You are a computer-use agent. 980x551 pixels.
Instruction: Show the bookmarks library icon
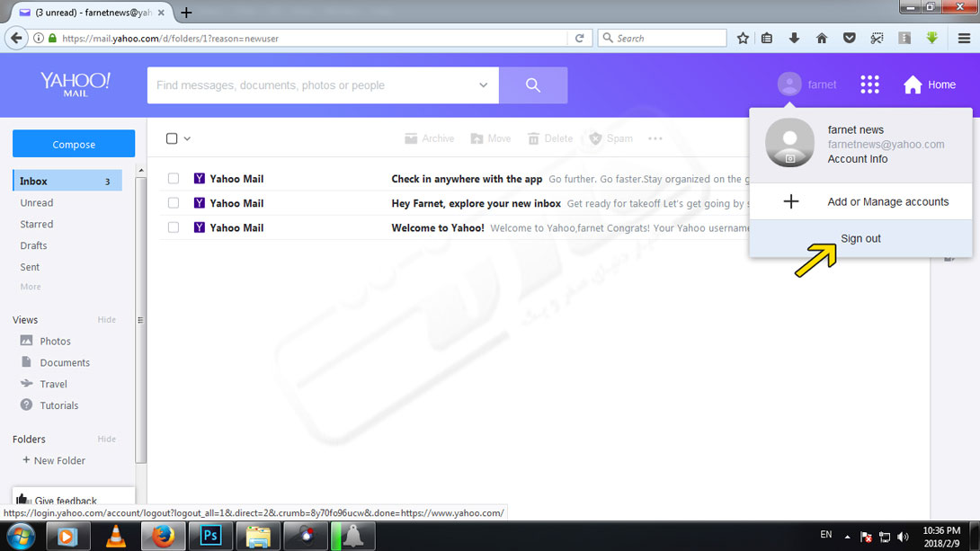click(x=767, y=38)
